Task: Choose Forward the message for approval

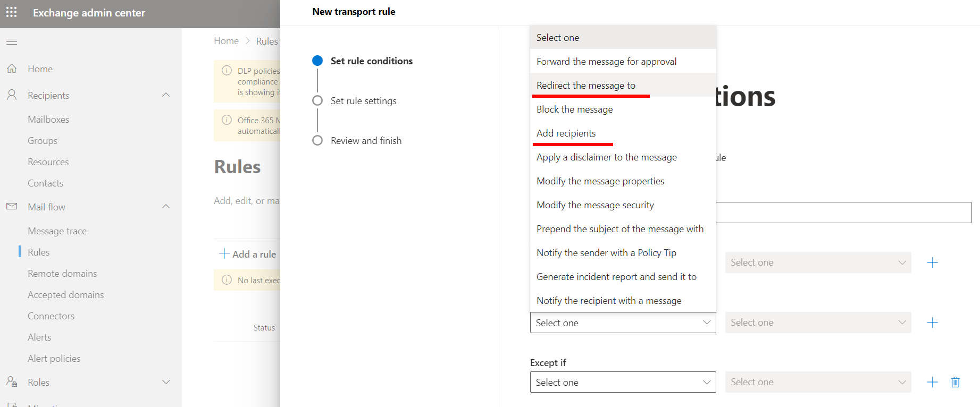Action: (623, 61)
